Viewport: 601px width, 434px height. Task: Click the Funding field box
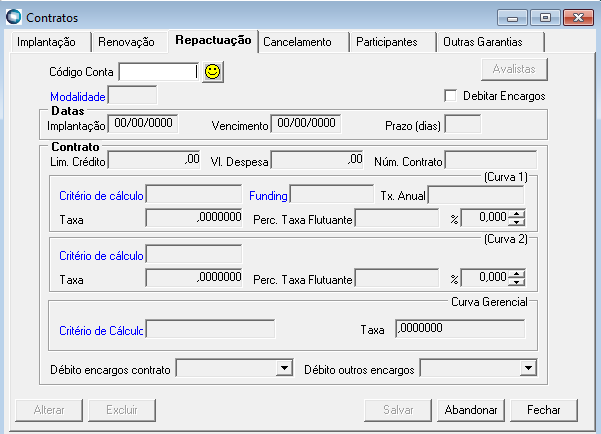[x=332, y=194]
